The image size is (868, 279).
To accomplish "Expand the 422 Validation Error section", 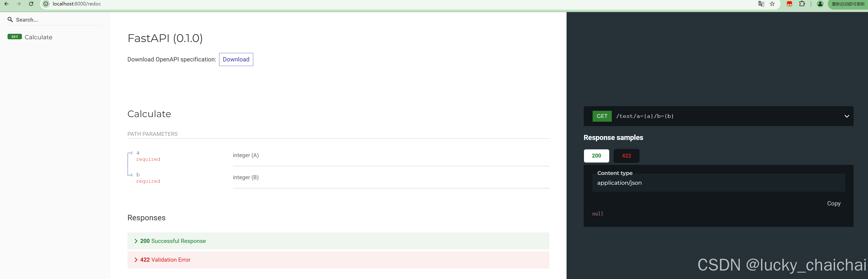I will pos(338,260).
